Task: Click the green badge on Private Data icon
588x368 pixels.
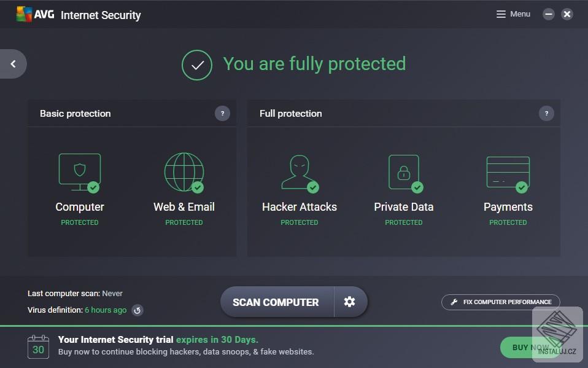Action: 417,186
